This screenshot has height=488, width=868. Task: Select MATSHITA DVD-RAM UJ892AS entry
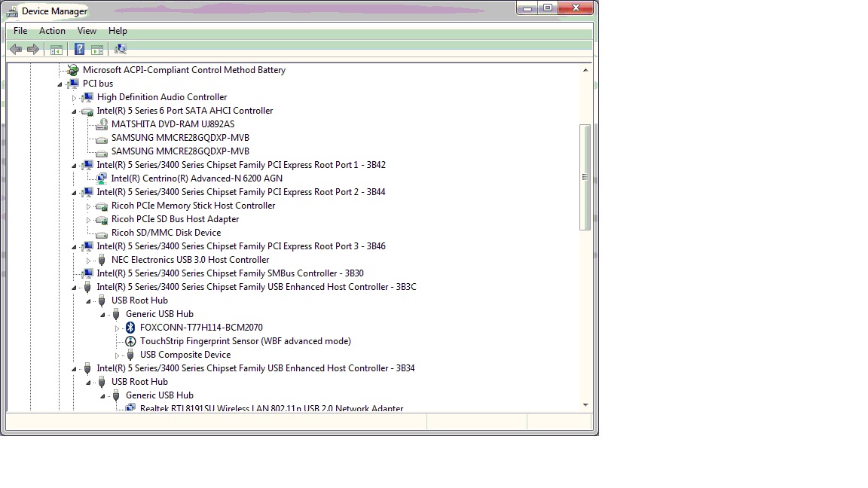[x=173, y=124]
